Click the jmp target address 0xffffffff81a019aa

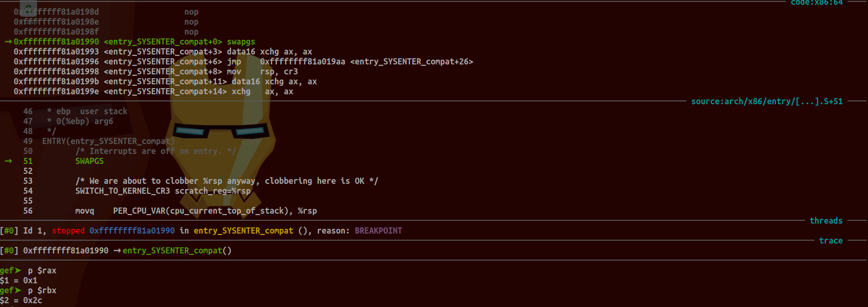[302, 62]
